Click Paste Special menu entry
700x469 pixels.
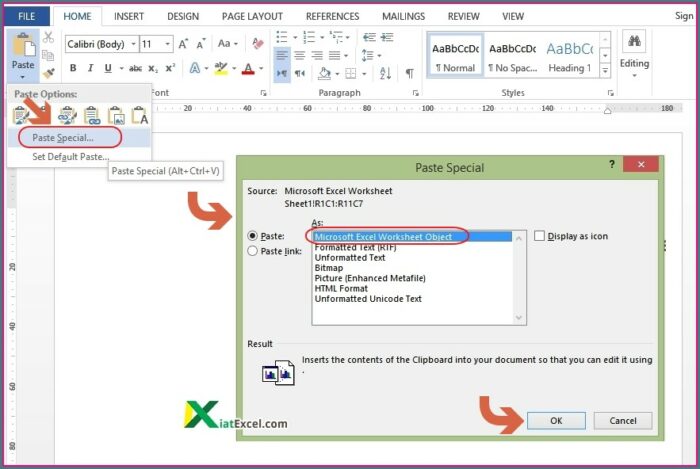(79, 137)
